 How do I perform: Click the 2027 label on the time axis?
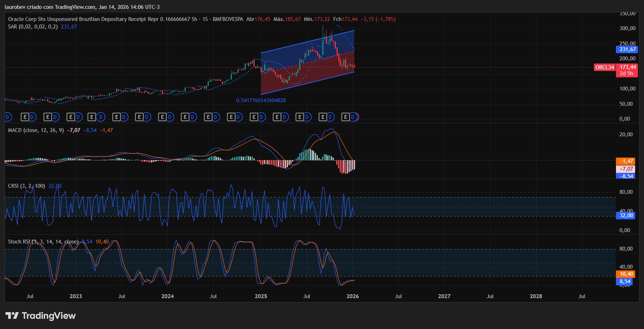pos(444,296)
